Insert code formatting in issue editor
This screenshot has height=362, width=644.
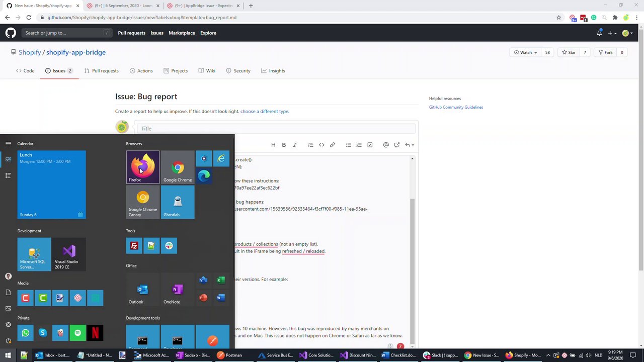click(321, 145)
